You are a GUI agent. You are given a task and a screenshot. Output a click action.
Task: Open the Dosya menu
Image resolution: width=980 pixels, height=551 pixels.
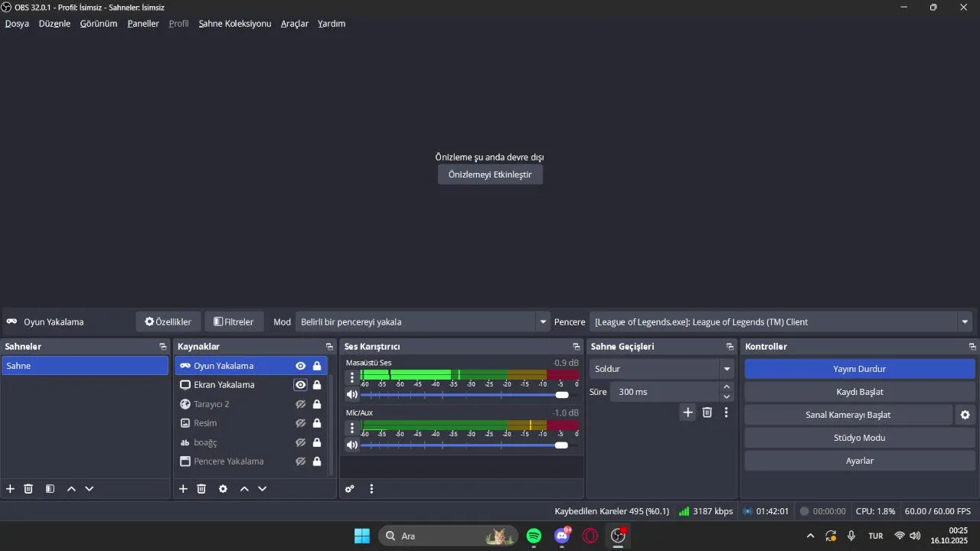tap(17, 24)
